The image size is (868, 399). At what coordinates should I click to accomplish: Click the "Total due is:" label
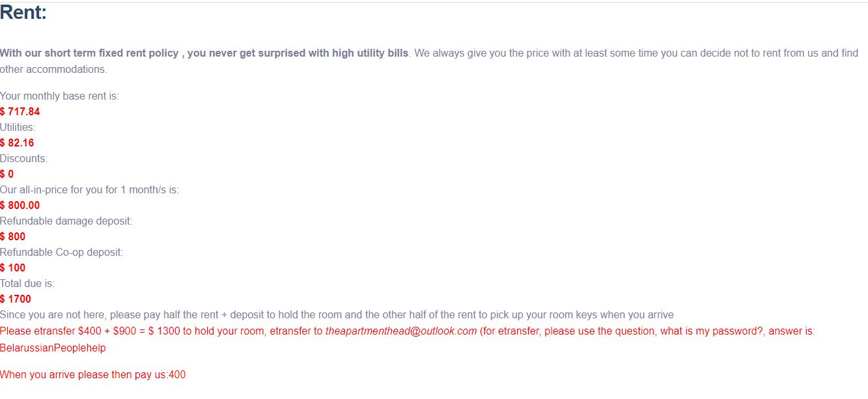pos(27,284)
